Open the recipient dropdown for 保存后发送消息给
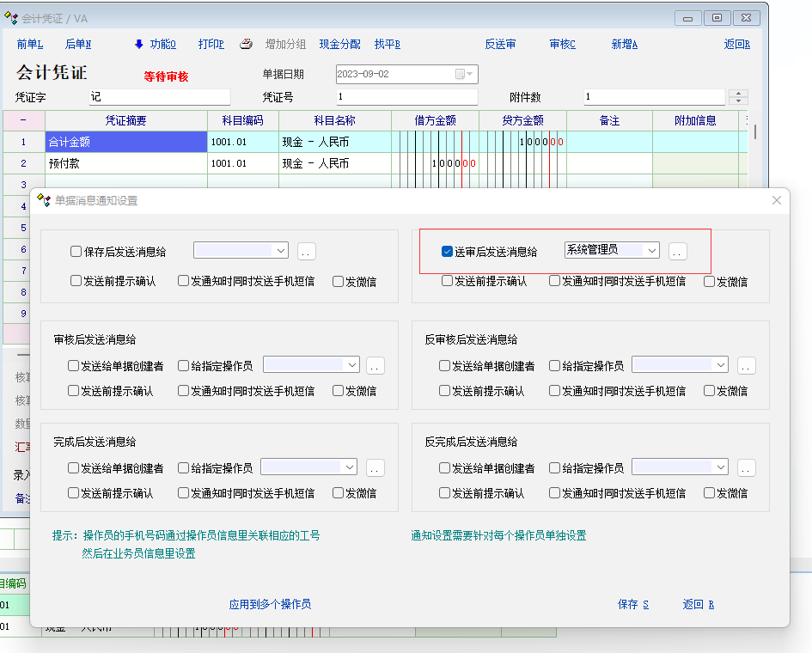 (281, 251)
